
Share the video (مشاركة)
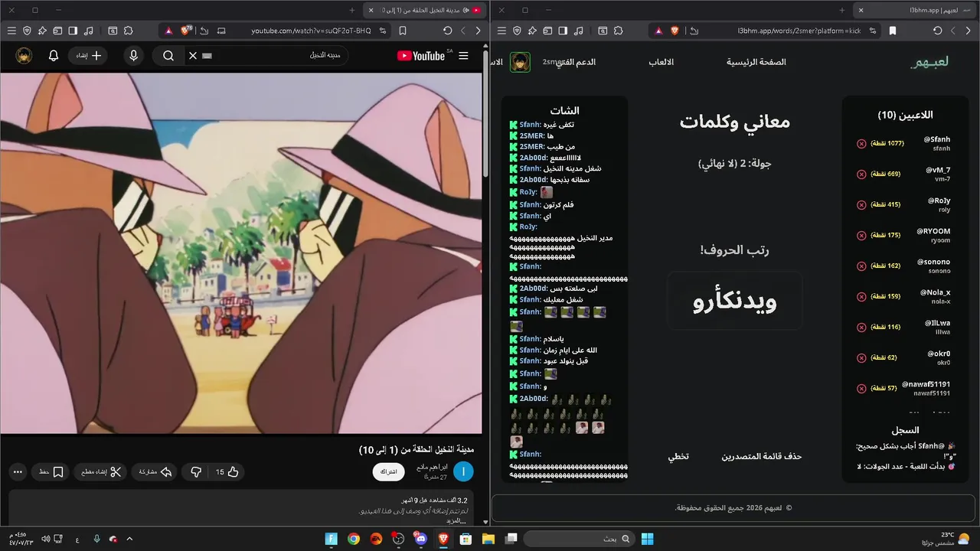[x=155, y=472]
